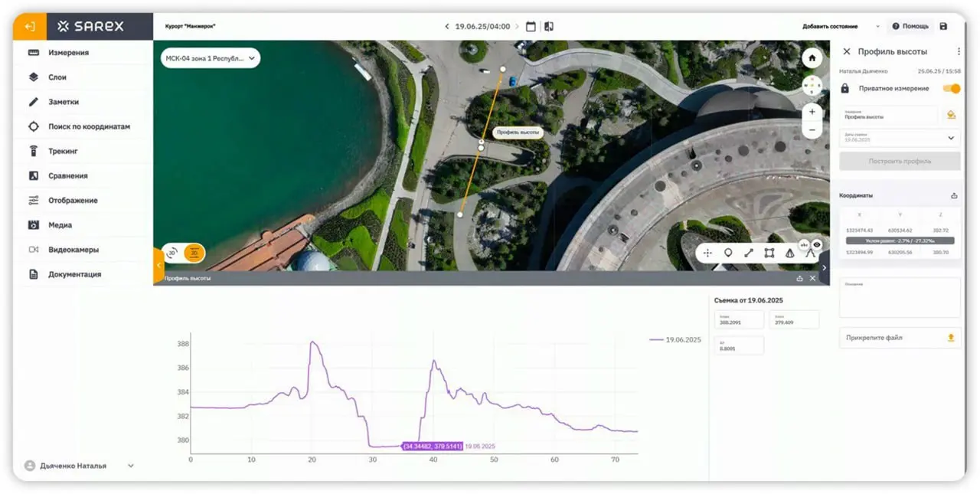Screen dimensions: 980x494
Task: Open Измерения in the sidebar
Action: point(83,53)
